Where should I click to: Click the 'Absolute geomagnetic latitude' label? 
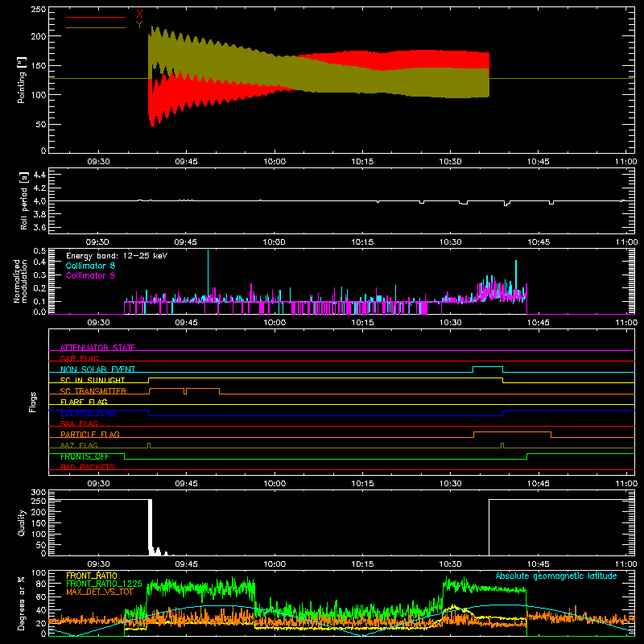pos(556,576)
